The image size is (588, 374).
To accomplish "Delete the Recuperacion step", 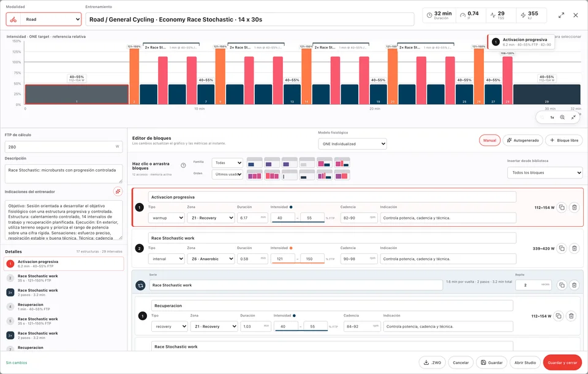I will pos(571,316).
